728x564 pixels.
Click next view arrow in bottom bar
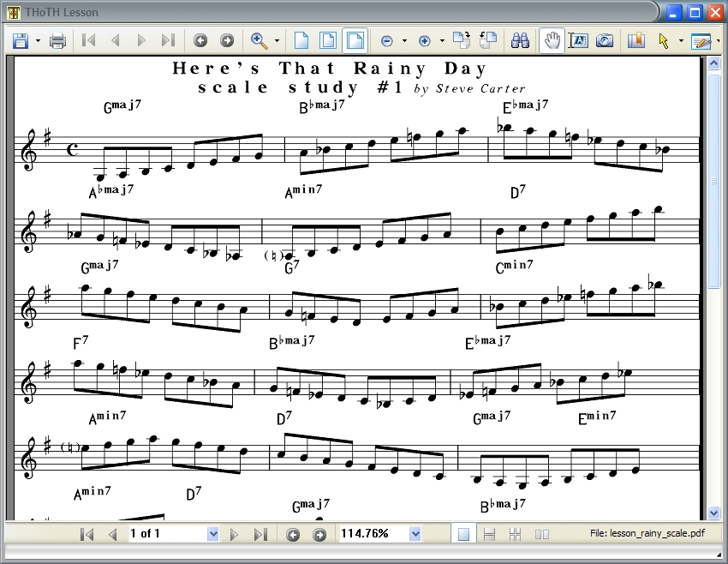point(319,535)
